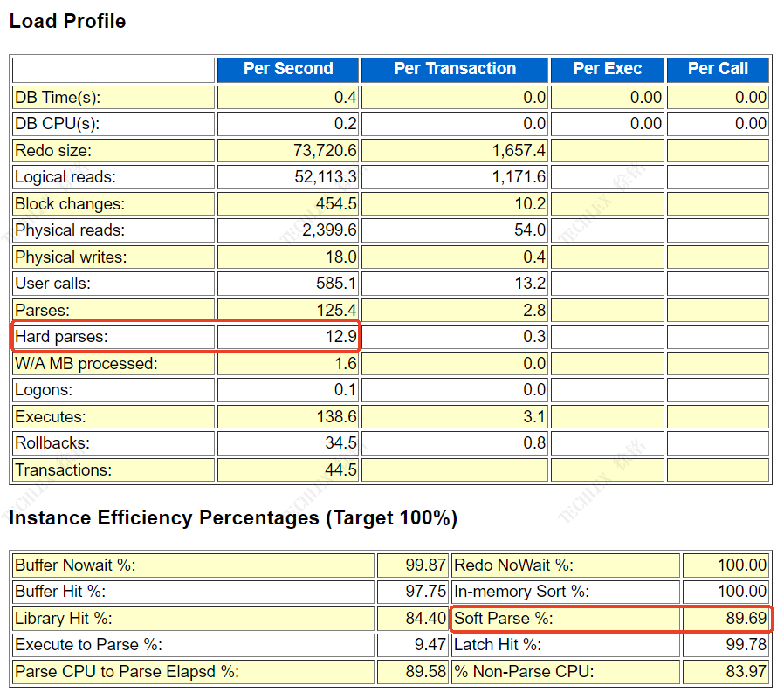Select the Execute to Parse % label
This screenshot has width=784, height=699.
pos(89,646)
